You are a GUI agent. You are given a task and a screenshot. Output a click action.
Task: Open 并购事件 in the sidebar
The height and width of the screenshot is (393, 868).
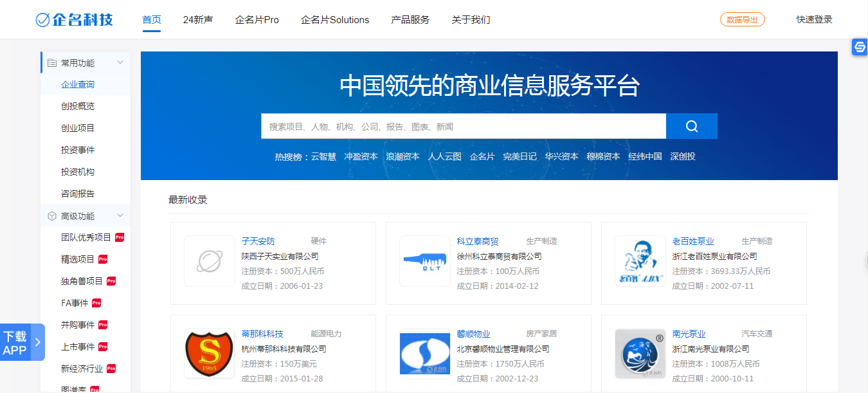(x=78, y=325)
